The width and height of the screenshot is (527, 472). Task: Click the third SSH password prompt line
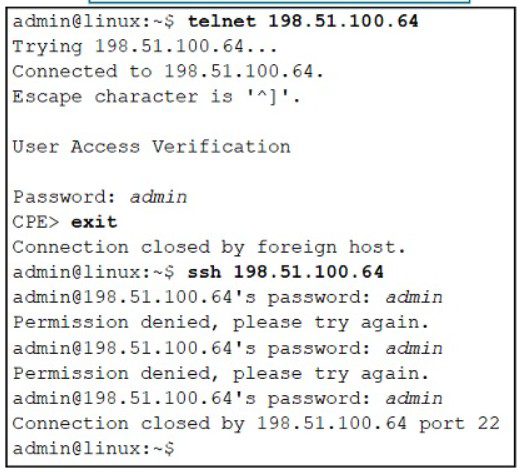tap(228, 399)
